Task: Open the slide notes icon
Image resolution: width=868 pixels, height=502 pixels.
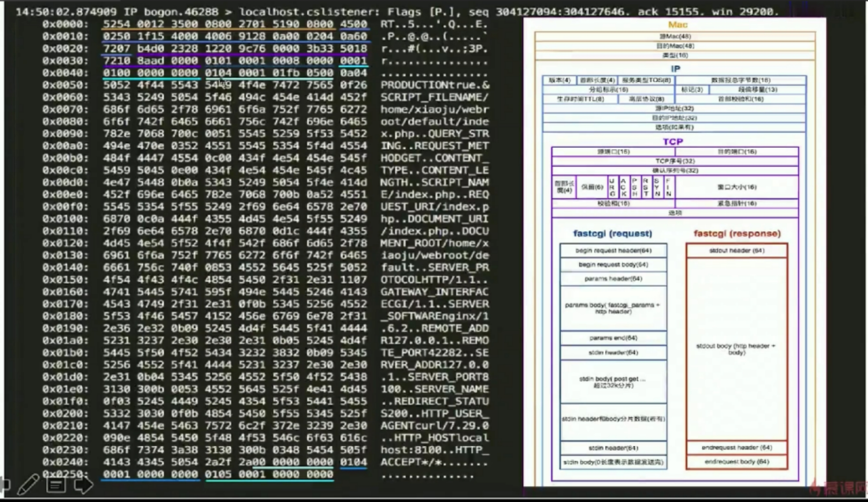Action: click(56, 485)
